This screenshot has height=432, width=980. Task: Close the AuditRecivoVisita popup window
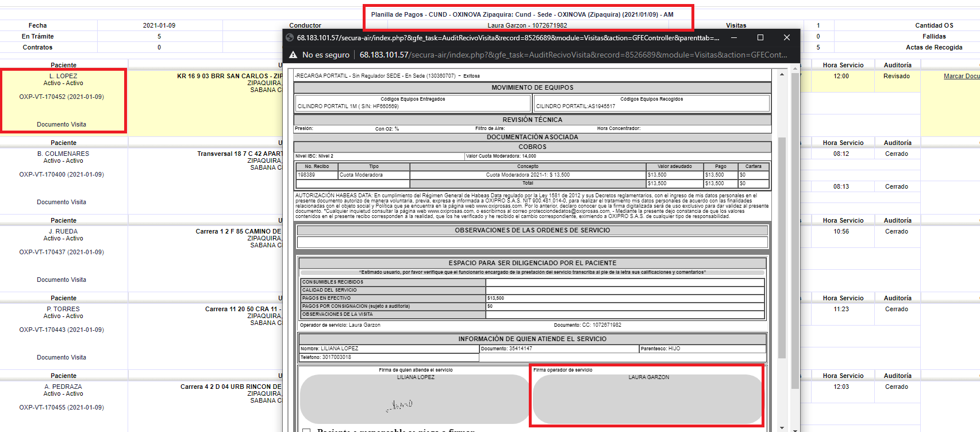pyautogui.click(x=787, y=37)
